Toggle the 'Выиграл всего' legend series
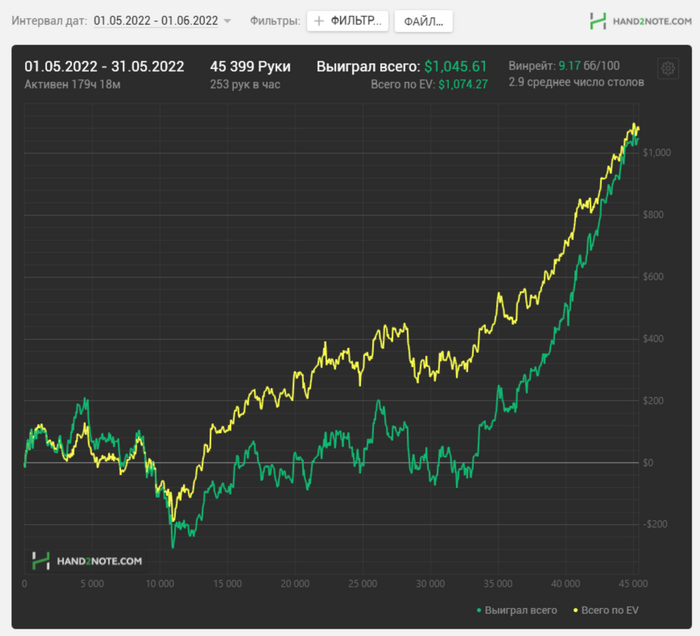Image resolution: width=700 pixels, height=636 pixels. click(521, 610)
